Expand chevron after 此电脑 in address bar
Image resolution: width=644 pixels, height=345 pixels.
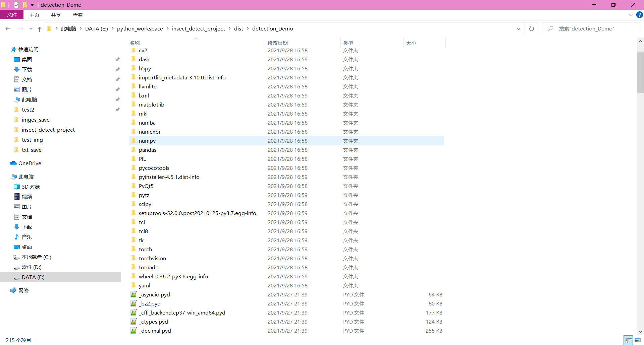(80, 29)
